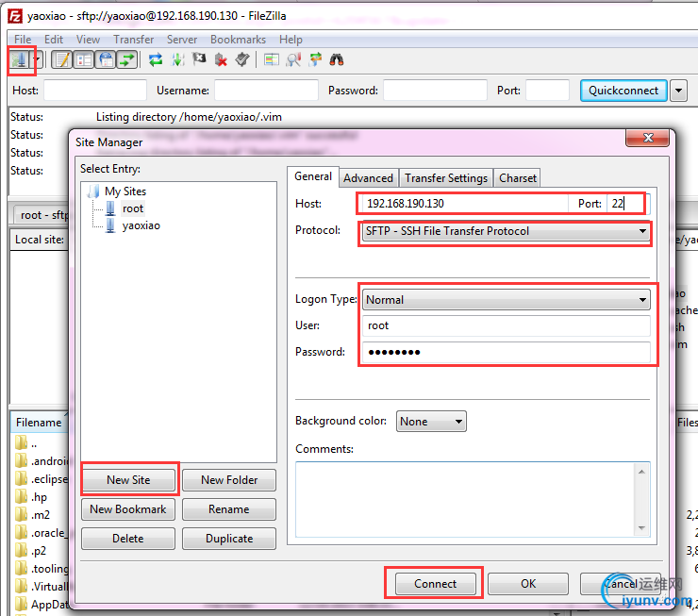Disconnect from server icon
698x616 pixels.
pos(221,59)
